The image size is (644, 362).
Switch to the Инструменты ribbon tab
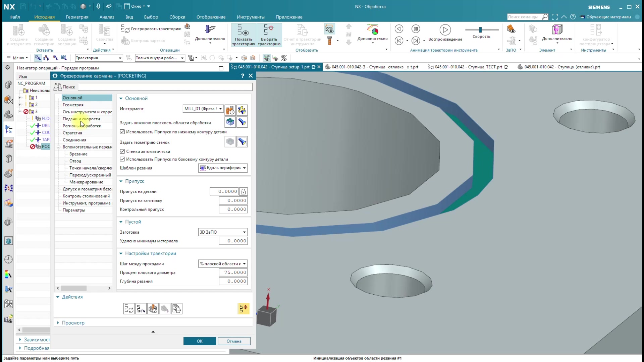(x=251, y=17)
